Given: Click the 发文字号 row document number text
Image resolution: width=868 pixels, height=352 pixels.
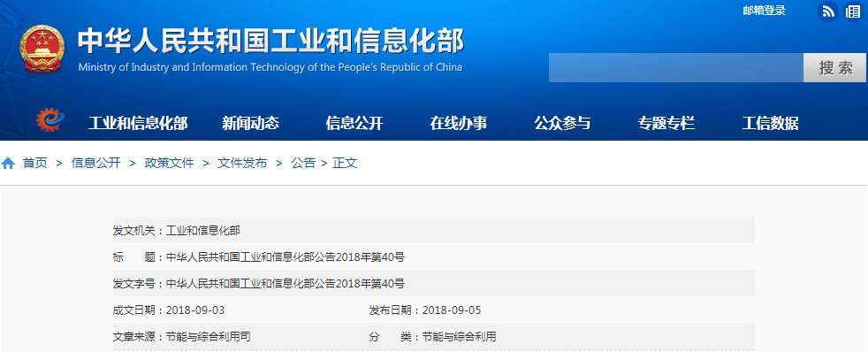Looking at the screenshot, I should (286, 284).
